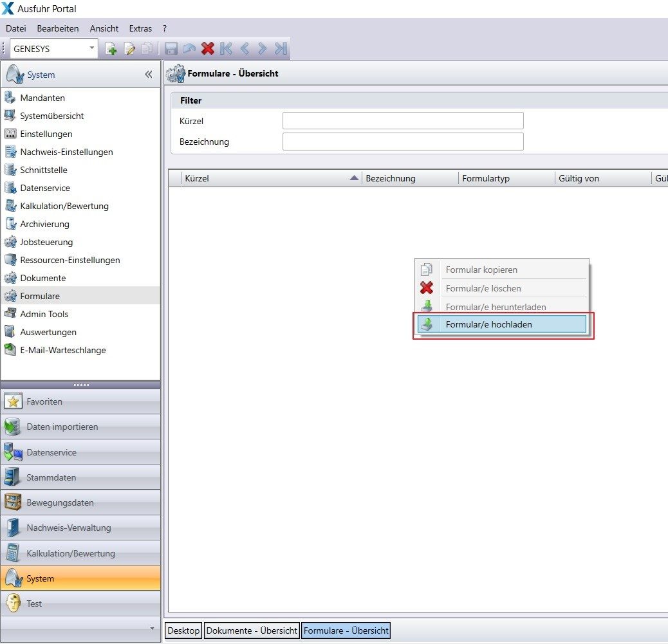The image size is (668, 644).
Task: Switch to the Desktop tab
Action: [x=183, y=630]
